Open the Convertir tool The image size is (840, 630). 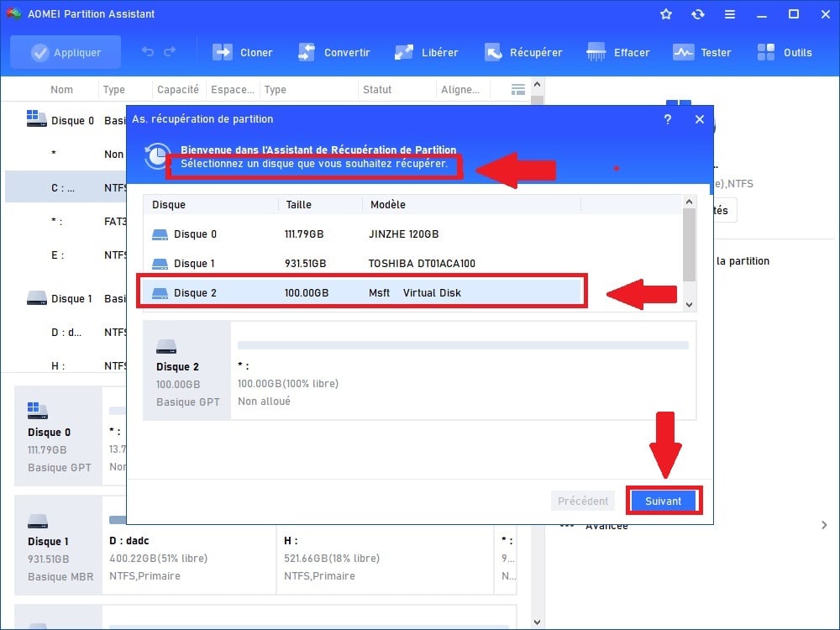(x=307, y=52)
